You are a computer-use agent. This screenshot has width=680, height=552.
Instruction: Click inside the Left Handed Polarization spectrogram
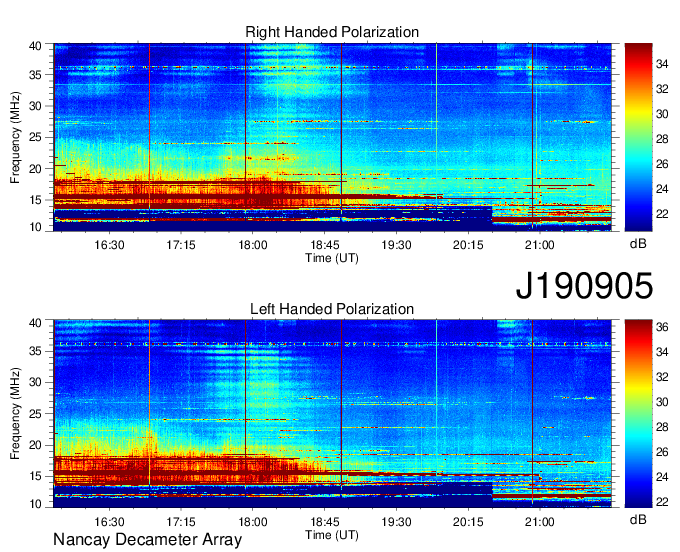point(332,414)
